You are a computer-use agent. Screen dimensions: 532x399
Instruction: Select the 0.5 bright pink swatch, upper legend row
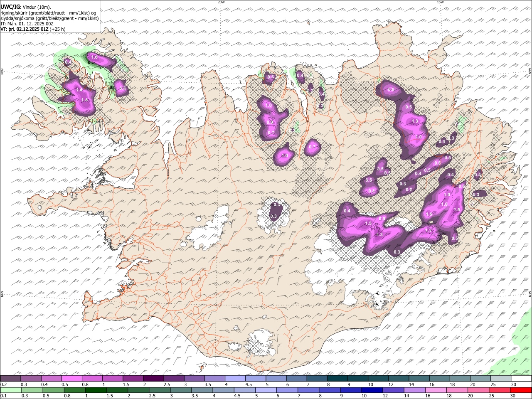(71, 379)
